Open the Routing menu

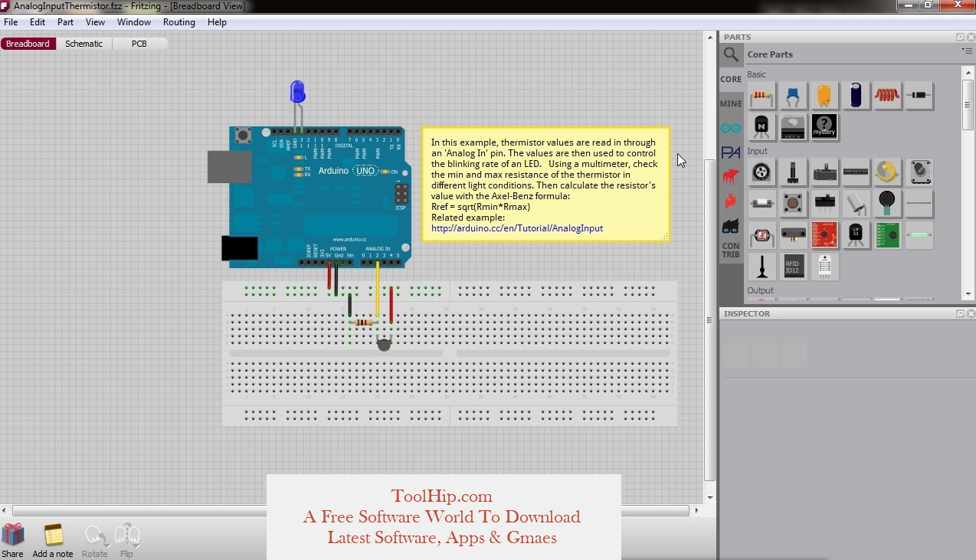[179, 22]
